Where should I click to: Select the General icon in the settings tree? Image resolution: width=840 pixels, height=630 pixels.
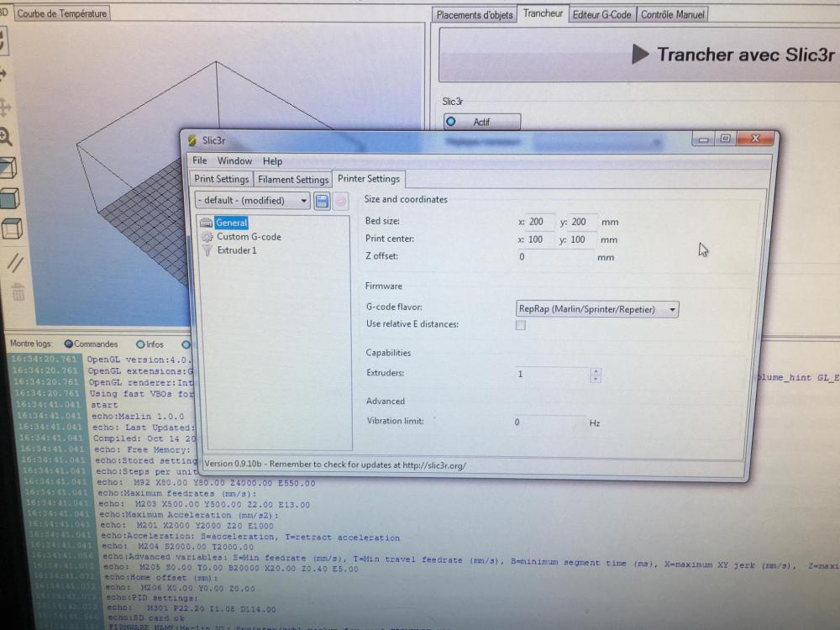tap(207, 223)
